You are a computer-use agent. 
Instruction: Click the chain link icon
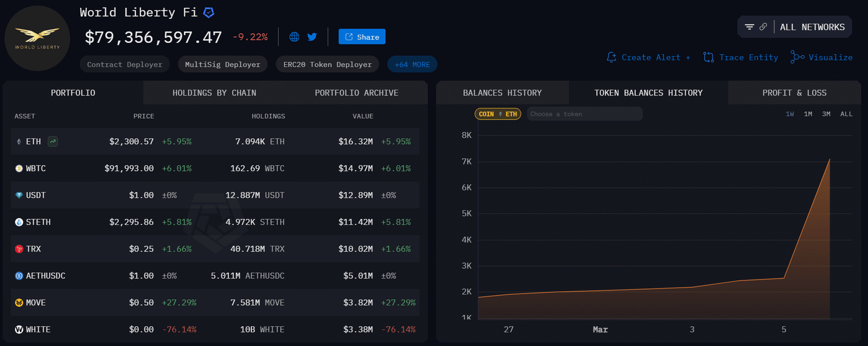tap(763, 27)
